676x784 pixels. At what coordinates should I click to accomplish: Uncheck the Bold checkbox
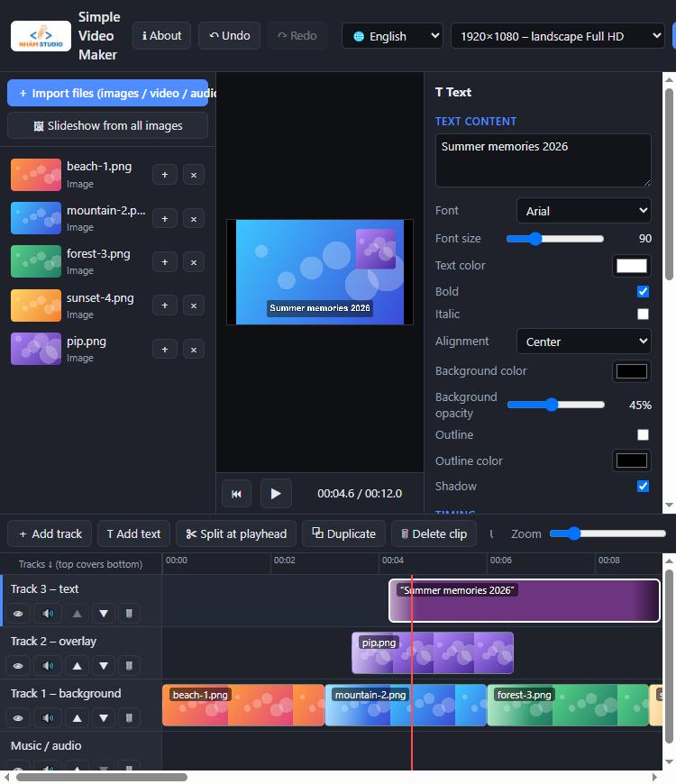click(x=643, y=291)
